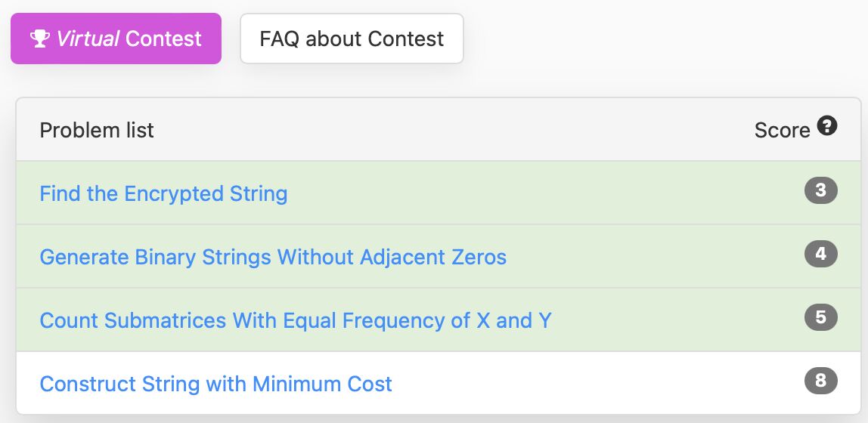Click the score badge showing 4

coord(821,254)
